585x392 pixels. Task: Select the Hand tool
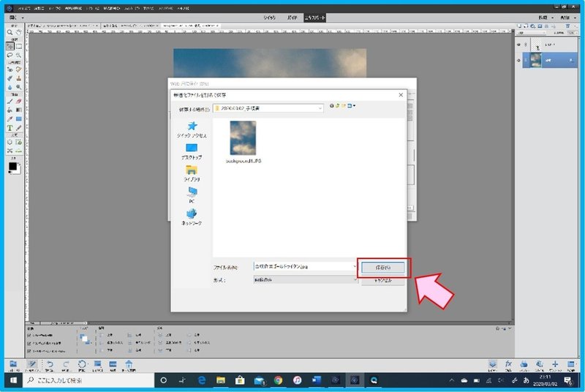[x=19, y=32]
